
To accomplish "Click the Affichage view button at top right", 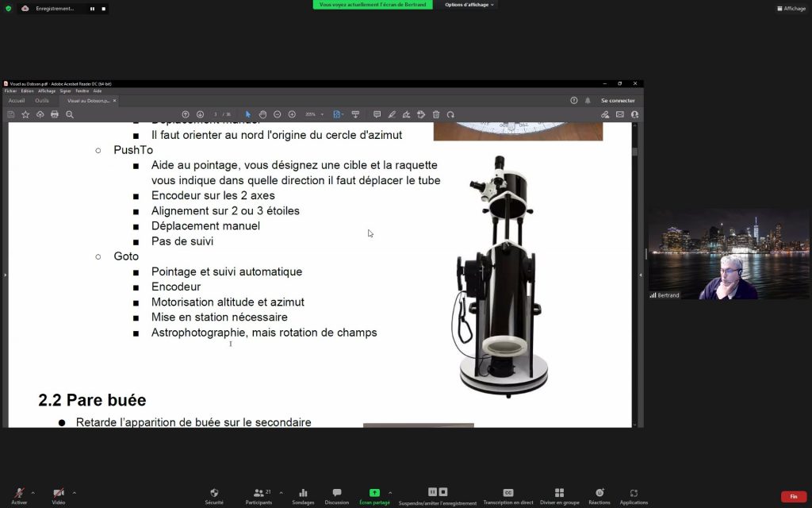I will 791,8.
